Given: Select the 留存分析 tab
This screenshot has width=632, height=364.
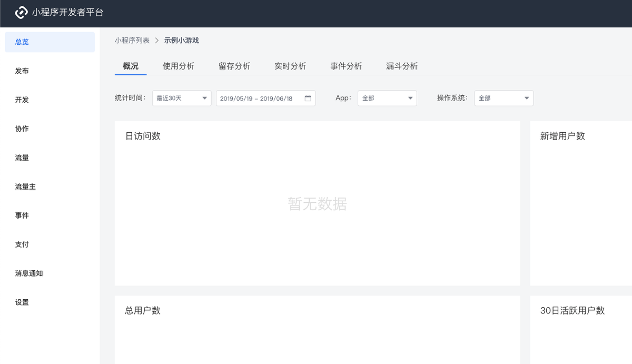Looking at the screenshot, I should (235, 66).
